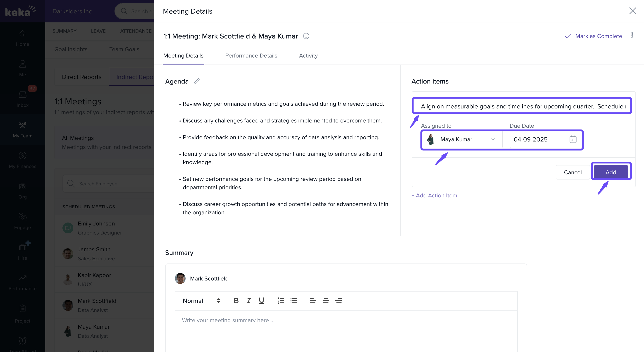Screen dimensions: 644x352
Task: Open the due date calendar picker
Action: [573, 139]
